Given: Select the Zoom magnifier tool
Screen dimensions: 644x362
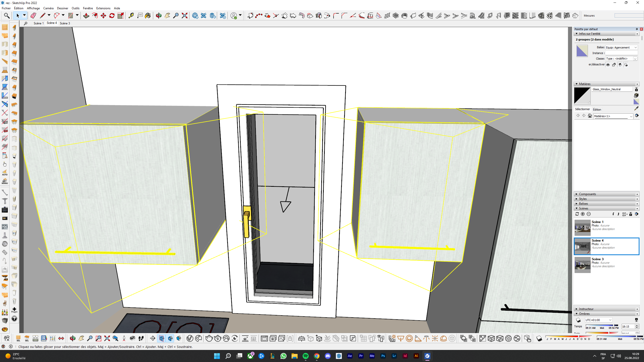Looking at the screenshot, I should tap(176, 16).
